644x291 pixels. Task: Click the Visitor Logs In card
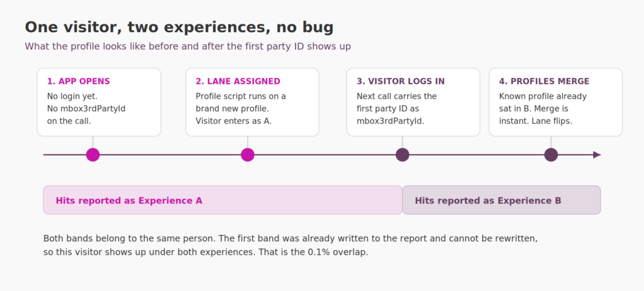pos(413,102)
